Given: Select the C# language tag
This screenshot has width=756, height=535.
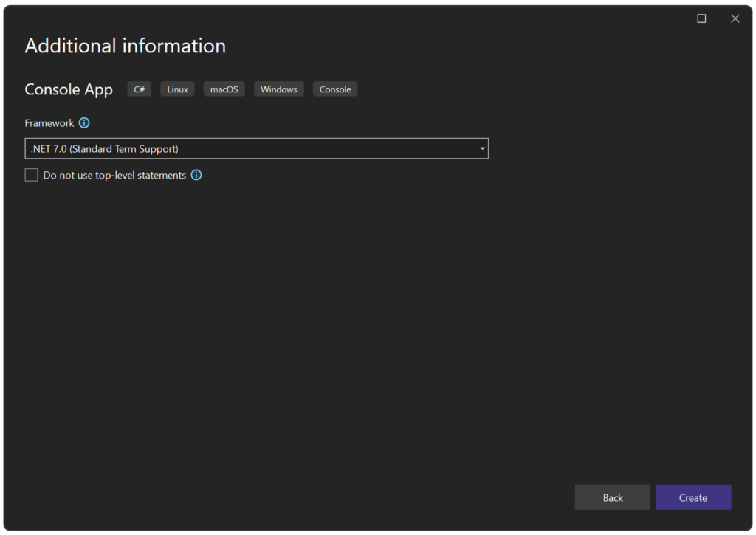Looking at the screenshot, I should point(139,89).
